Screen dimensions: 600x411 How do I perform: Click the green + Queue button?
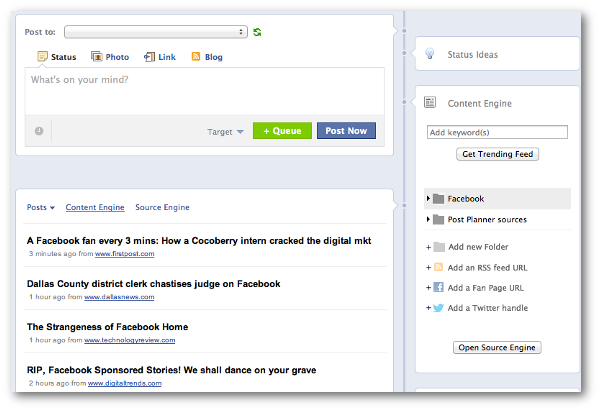(x=282, y=131)
